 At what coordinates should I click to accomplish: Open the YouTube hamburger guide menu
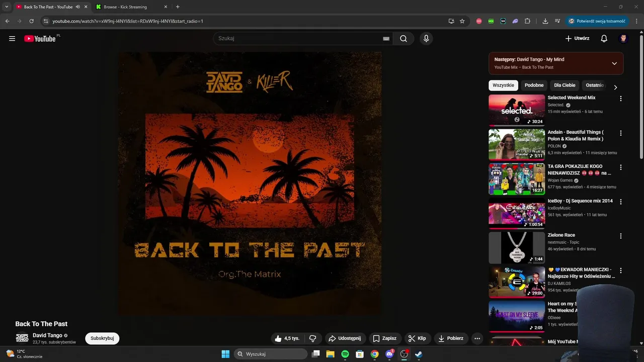pos(12,39)
